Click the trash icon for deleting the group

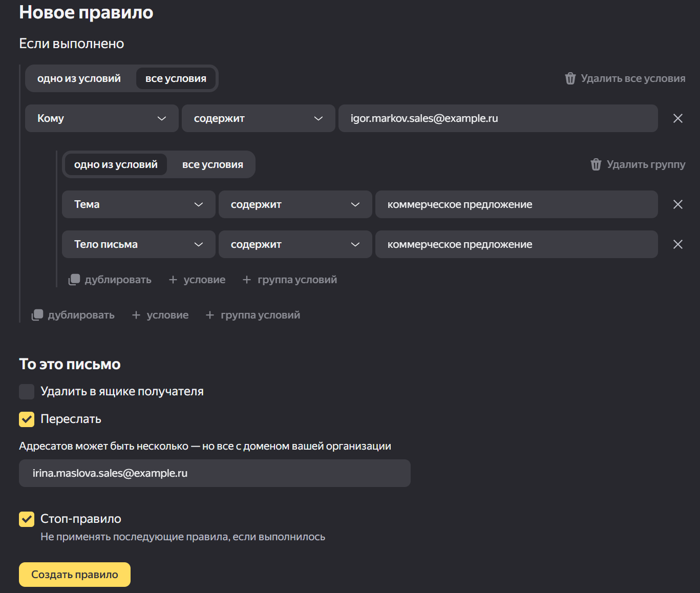pos(596,164)
